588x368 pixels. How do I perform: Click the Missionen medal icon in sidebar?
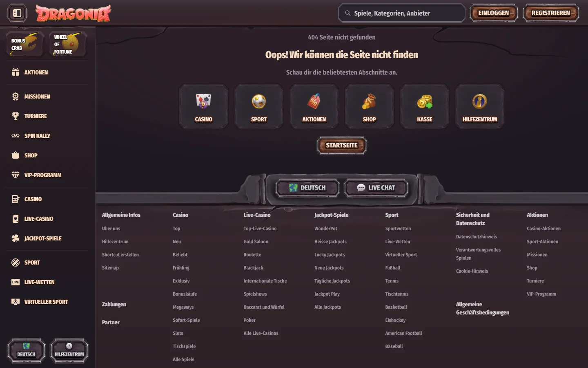tap(16, 96)
